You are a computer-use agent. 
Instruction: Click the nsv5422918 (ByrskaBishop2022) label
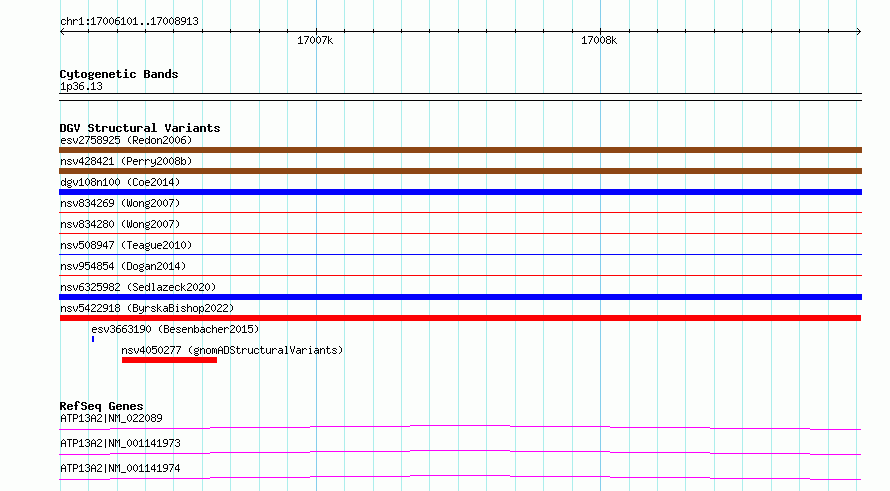click(x=147, y=308)
